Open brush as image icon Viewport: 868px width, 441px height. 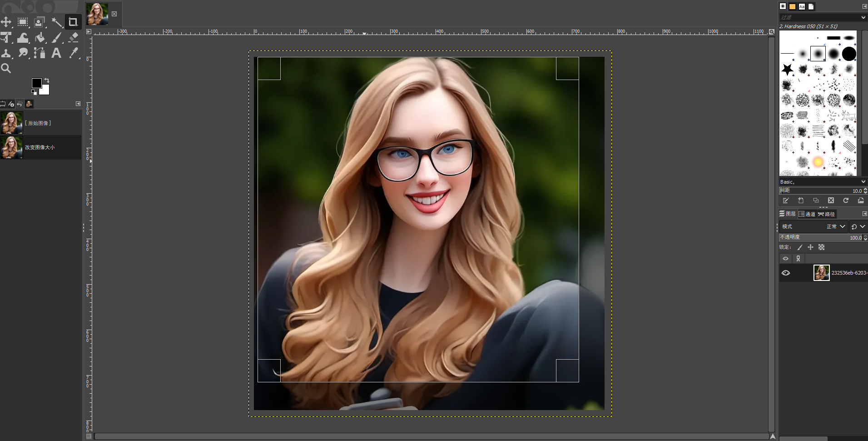[x=861, y=200]
